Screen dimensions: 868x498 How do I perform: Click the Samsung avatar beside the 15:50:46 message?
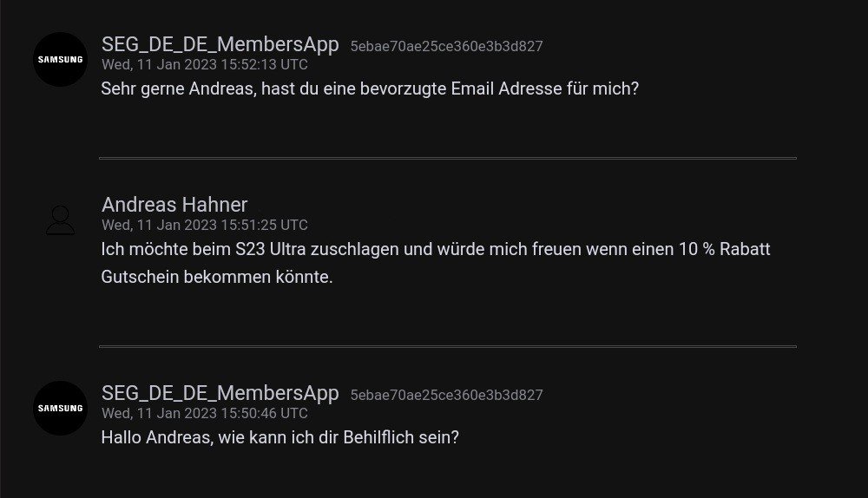tap(60, 408)
